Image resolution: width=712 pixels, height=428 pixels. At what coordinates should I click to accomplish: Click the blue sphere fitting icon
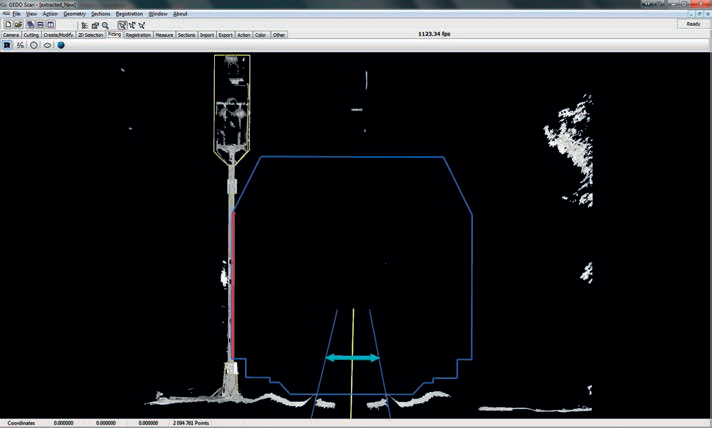pyautogui.click(x=61, y=45)
